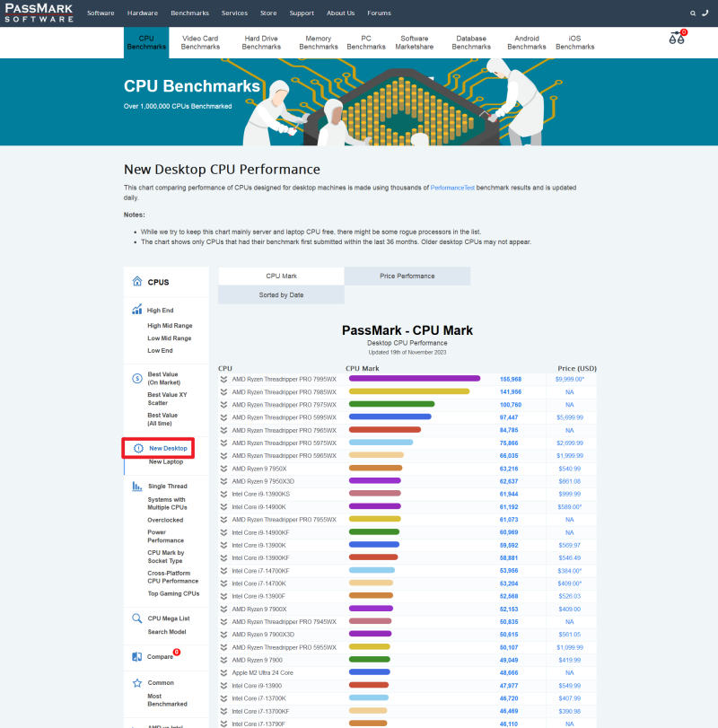Click the Threadripper PRO 7995WX purple bar

point(415,379)
